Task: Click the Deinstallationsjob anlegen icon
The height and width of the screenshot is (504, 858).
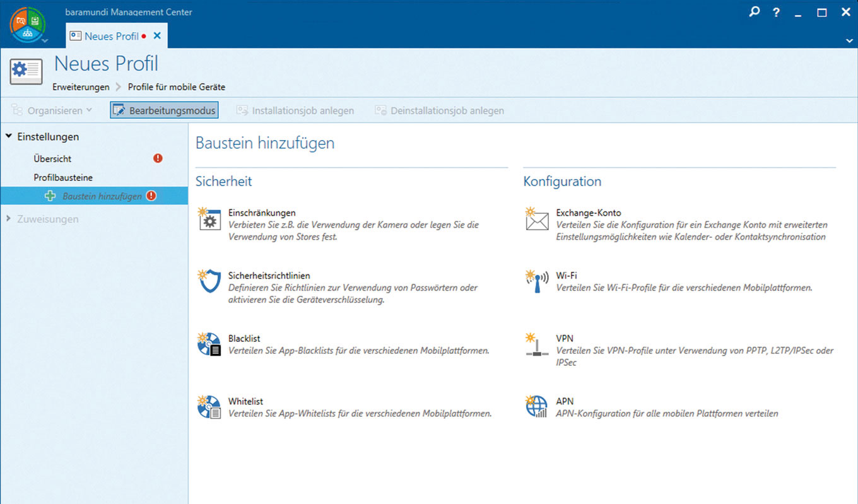Action: (380, 110)
